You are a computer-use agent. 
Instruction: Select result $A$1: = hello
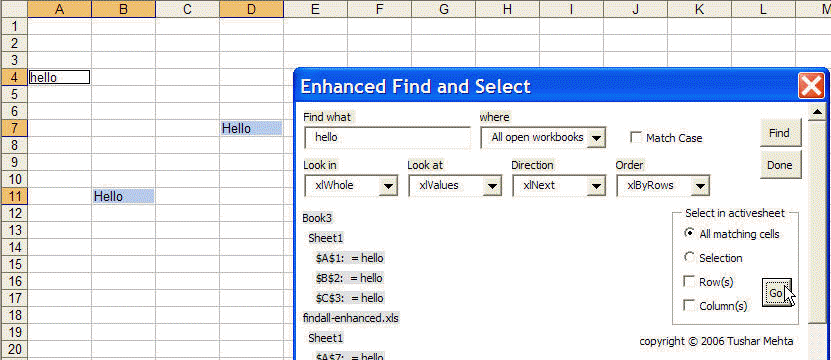click(x=349, y=258)
